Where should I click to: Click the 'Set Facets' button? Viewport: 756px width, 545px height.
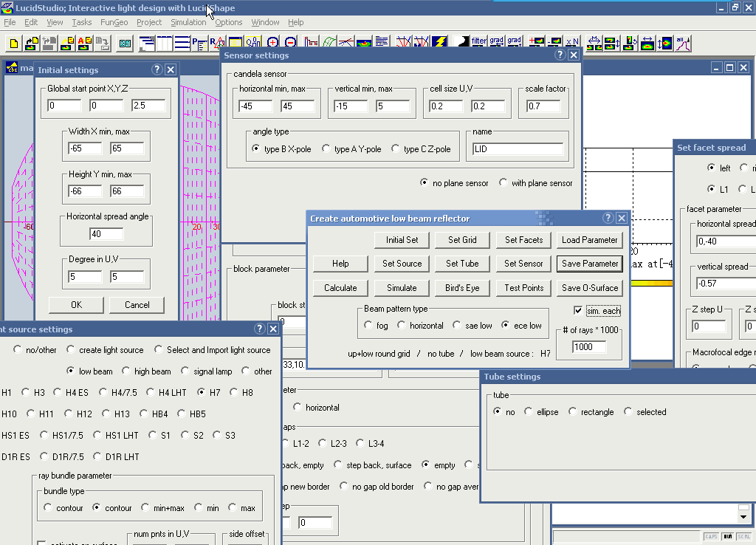pos(523,240)
